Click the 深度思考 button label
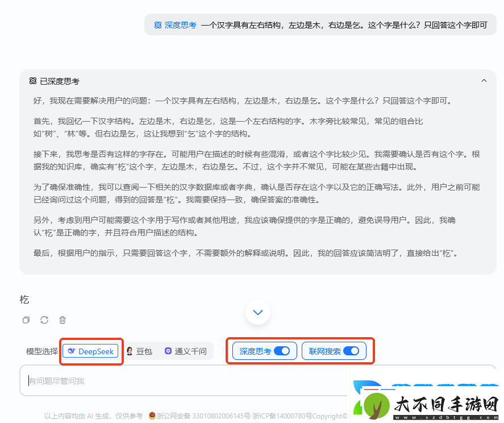Screen dimensions: 504x423 click(x=255, y=351)
